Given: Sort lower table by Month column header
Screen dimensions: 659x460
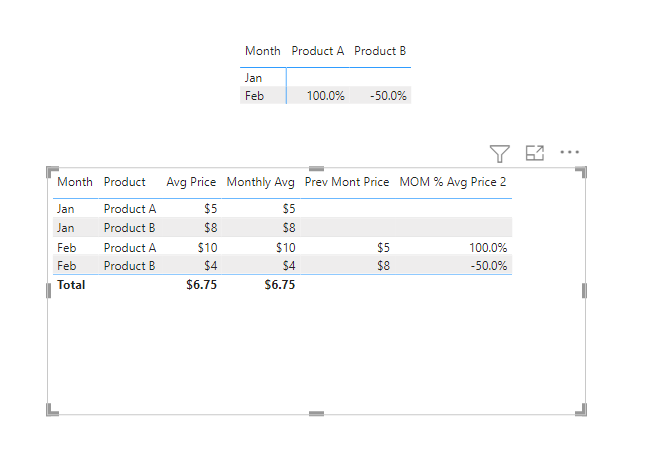Looking at the screenshot, I should [75, 182].
